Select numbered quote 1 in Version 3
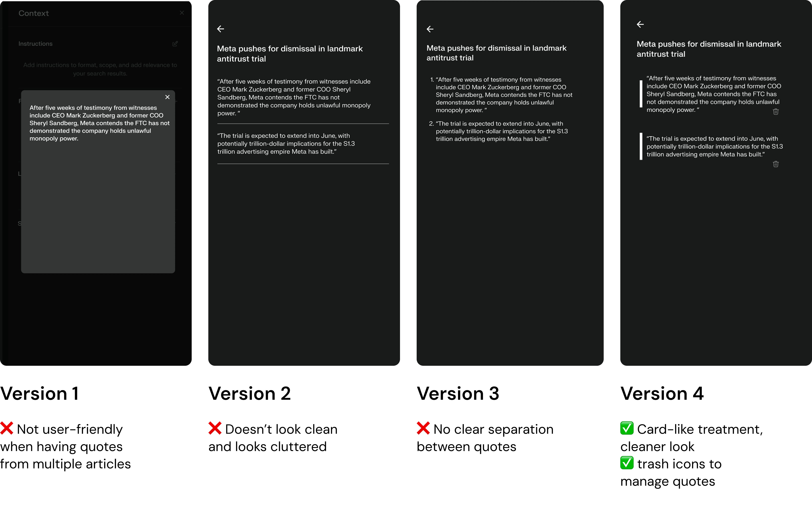Viewport: 812px width, 513px height. (x=504, y=95)
